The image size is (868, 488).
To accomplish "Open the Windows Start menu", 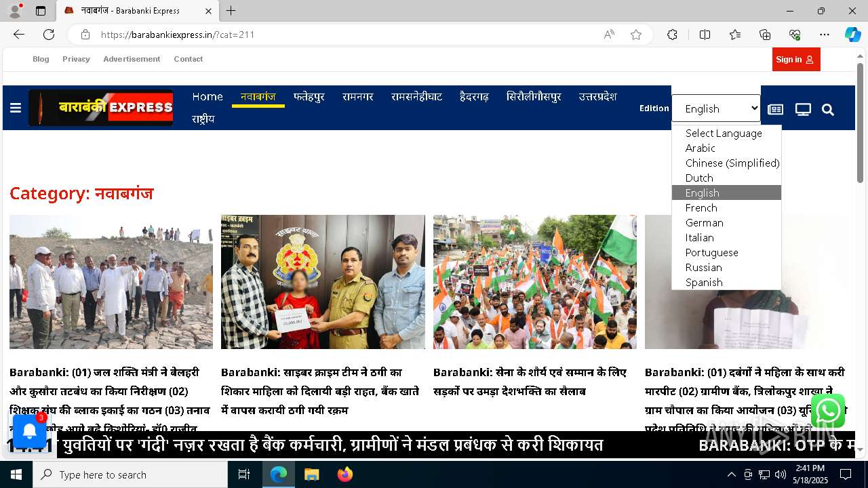I will click(x=16, y=474).
